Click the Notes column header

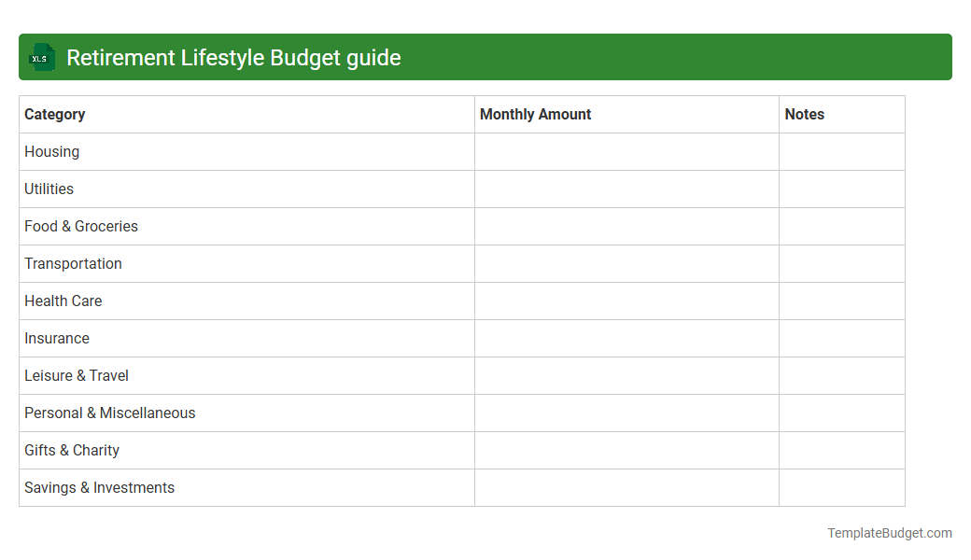(x=804, y=114)
